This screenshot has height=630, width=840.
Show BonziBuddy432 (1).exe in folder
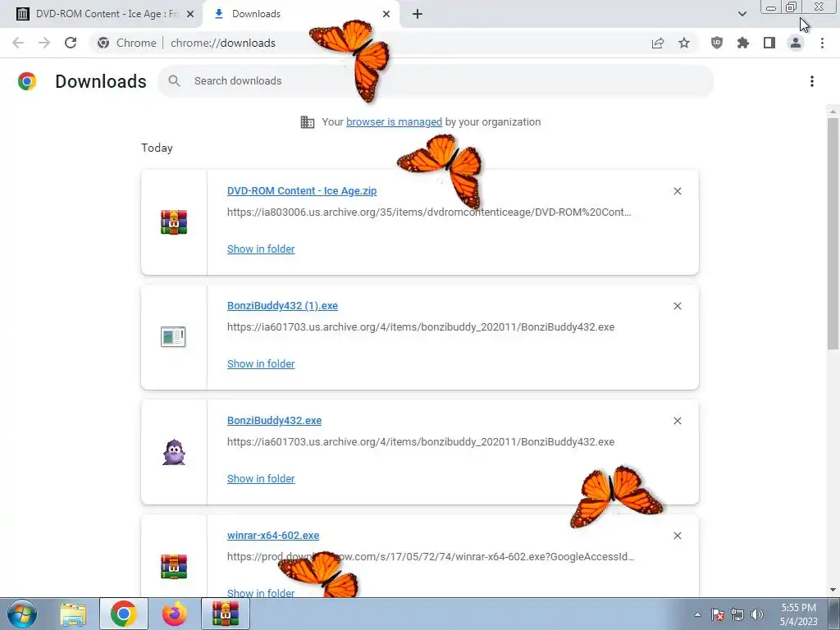(261, 363)
